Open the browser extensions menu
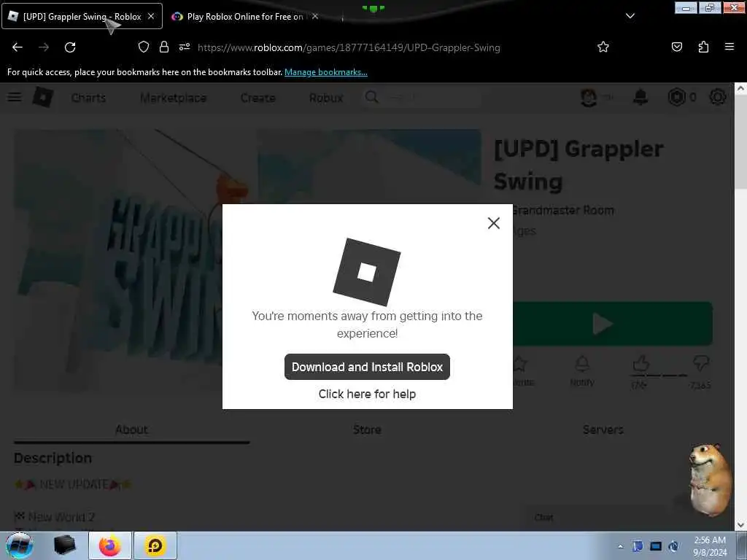Image resolution: width=747 pixels, height=560 pixels. [703, 47]
